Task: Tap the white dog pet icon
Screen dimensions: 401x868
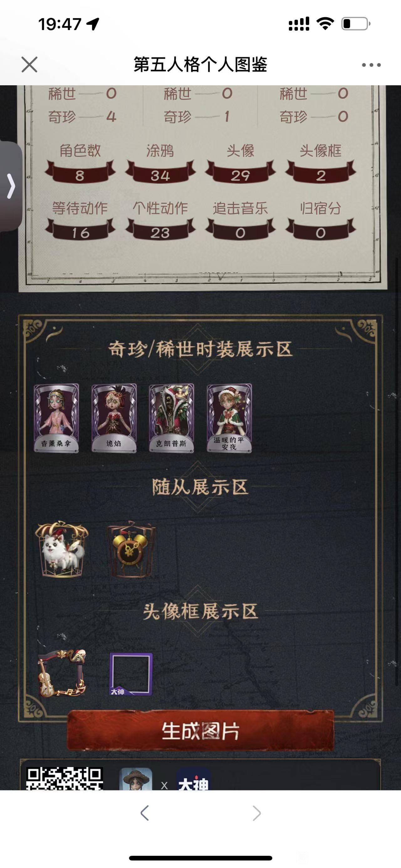Action: (x=62, y=549)
